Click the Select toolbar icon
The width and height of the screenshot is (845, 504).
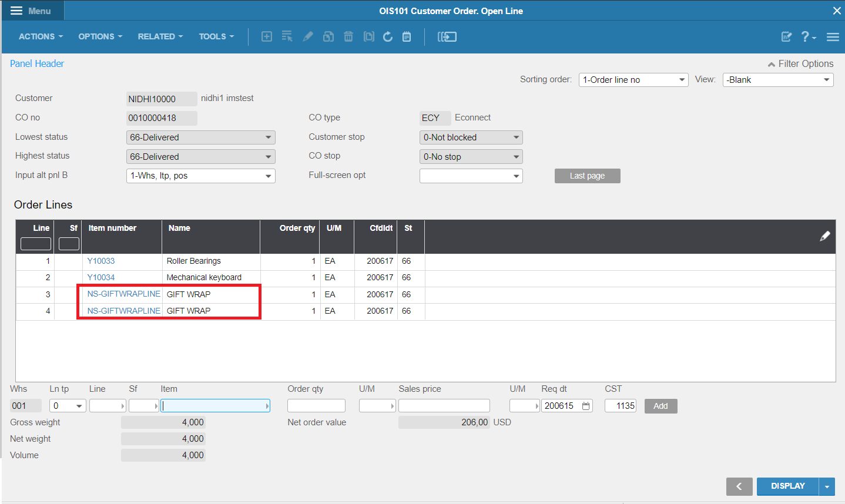click(x=287, y=36)
